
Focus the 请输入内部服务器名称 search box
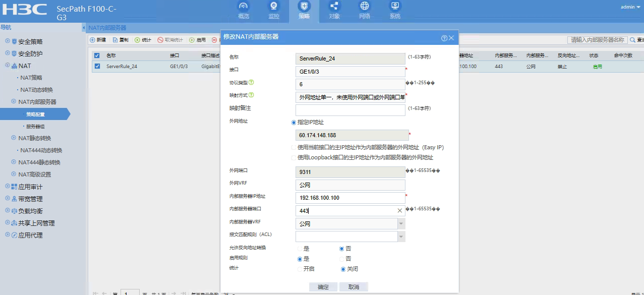click(598, 40)
